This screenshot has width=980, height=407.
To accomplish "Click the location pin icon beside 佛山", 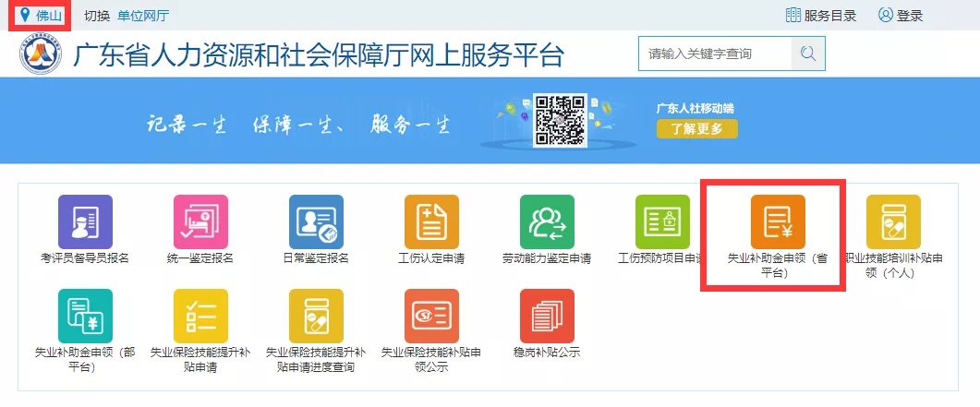I will pos(25,15).
